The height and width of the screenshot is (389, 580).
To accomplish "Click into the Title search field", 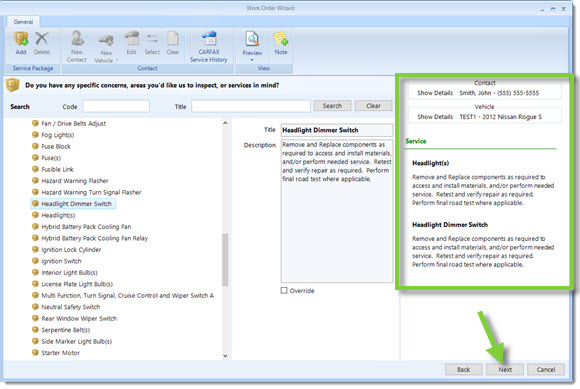I will (251, 106).
